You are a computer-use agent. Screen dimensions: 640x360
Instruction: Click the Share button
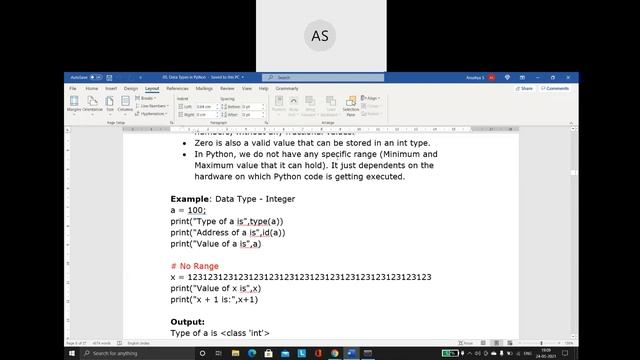524,89
